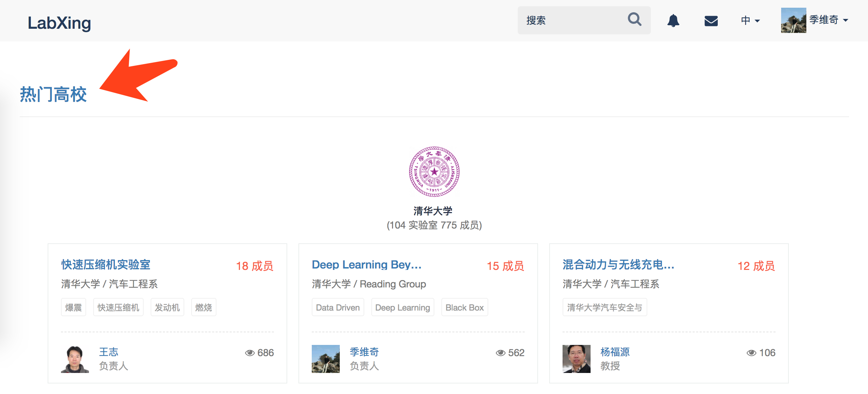Screen dimensions: 868x394
Task: Open the 季维奇 user menu dropdown
Action: pos(829,20)
